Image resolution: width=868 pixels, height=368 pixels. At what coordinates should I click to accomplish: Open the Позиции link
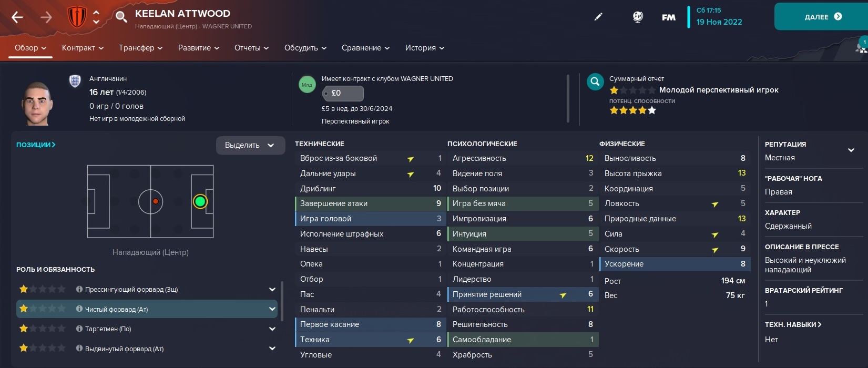tap(36, 145)
